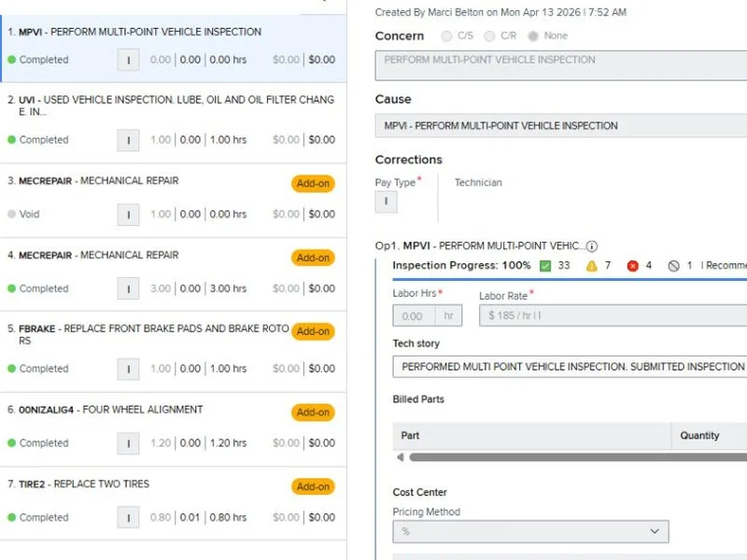This screenshot has width=747, height=560.
Task: Select the C/S concern radio button
Action: click(446, 36)
